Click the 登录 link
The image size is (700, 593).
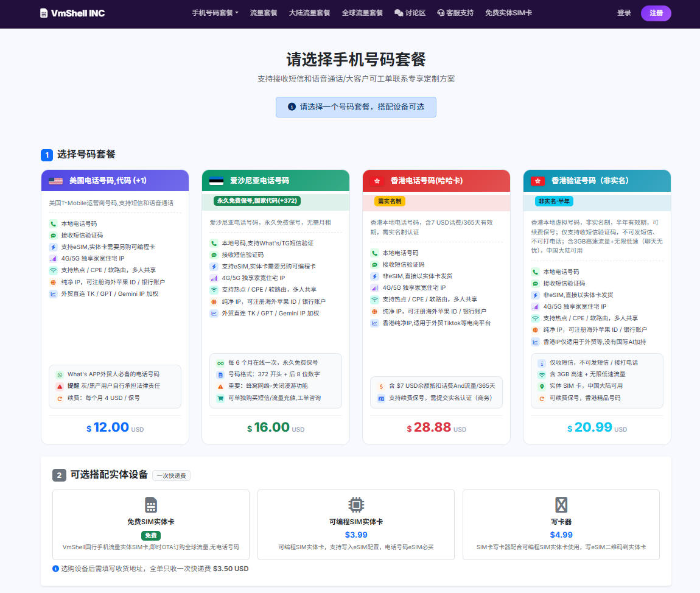[x=624, y=13]
